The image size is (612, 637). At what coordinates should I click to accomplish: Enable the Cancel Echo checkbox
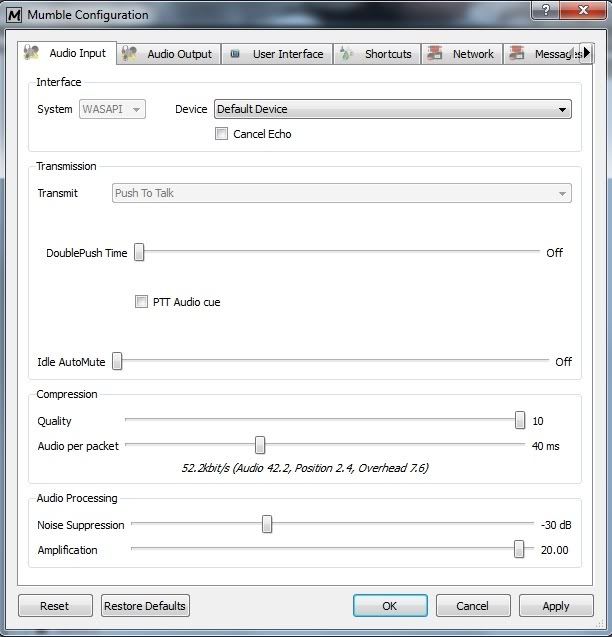coord(222,134)
